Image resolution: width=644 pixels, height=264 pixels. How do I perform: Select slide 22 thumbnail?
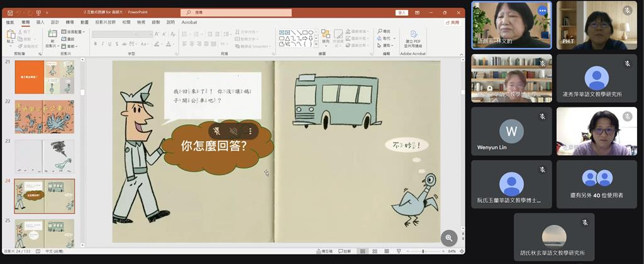[45, 117]
